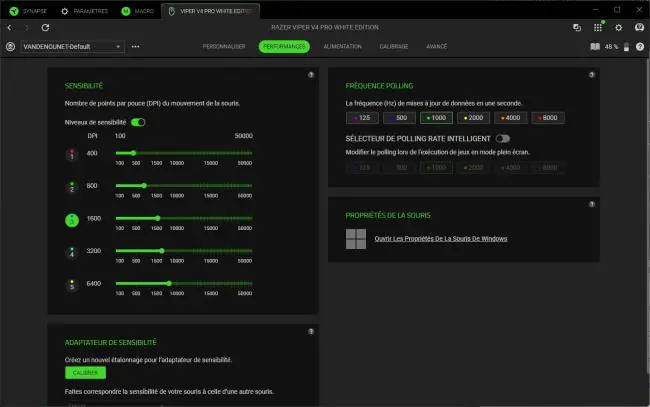
Task: Select sensitivity stage 5 icon
Action: pos(72,285)
